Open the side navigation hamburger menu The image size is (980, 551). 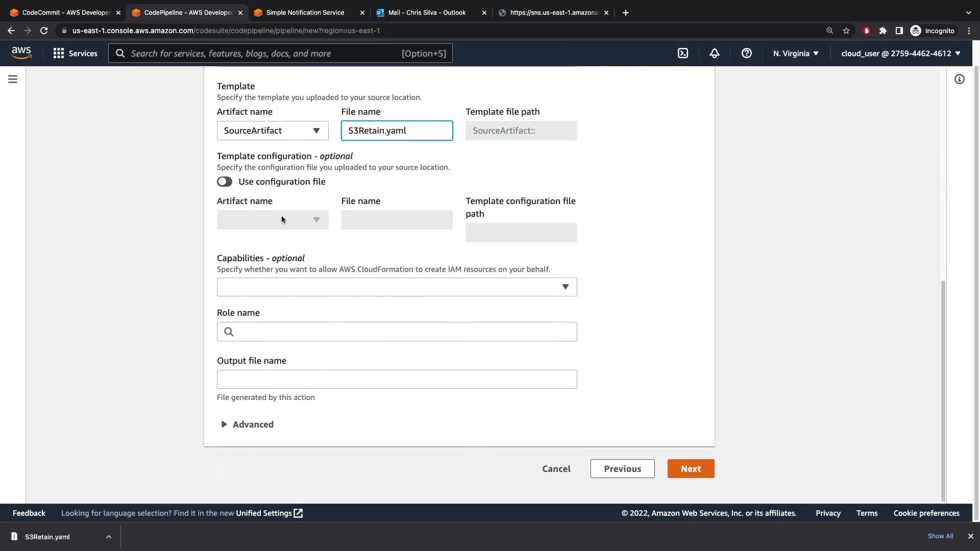click(x=13, y=79)
